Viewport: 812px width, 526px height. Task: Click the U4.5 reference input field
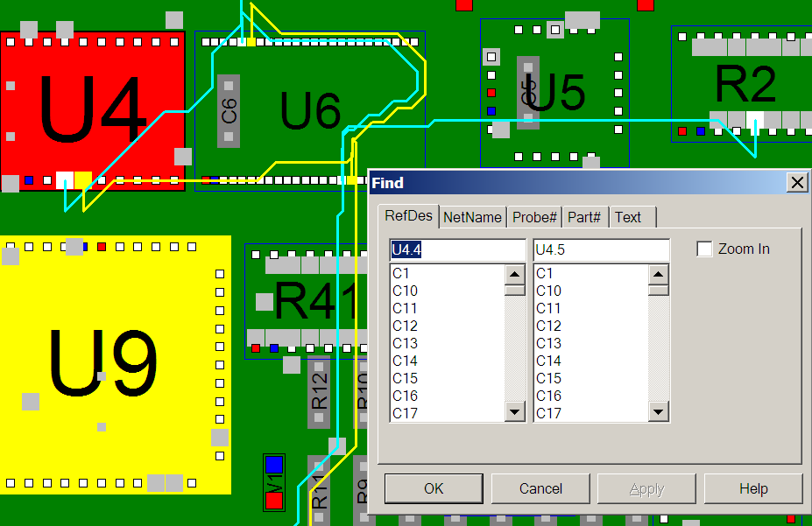click(x=601, y=249)
